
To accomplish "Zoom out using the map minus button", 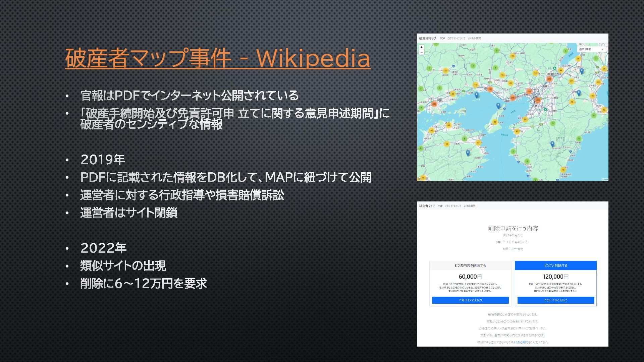I will [x=421, y=52].
